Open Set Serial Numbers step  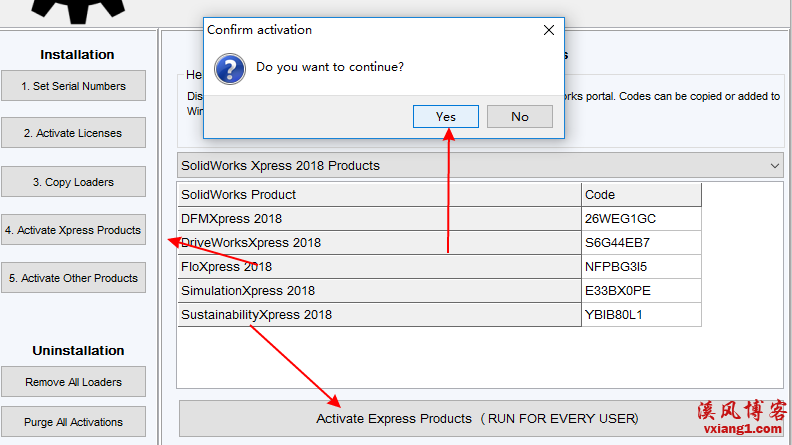click(x=73, y=86)
